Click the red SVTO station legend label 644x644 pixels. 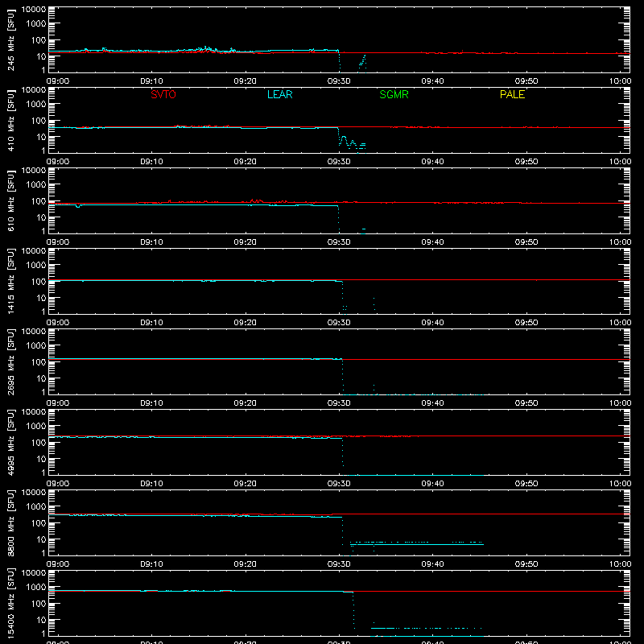[x=163, y=94]
